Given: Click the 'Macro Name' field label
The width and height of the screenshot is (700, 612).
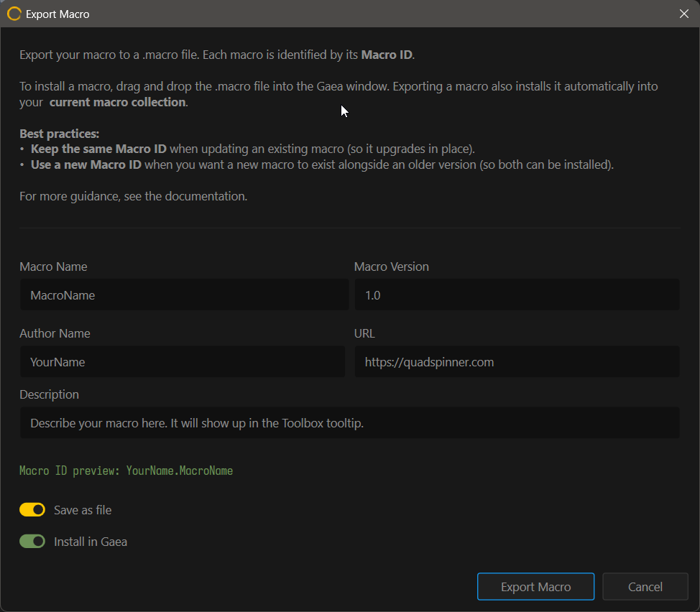Looking at the screenshot, I should click(53, 266).
